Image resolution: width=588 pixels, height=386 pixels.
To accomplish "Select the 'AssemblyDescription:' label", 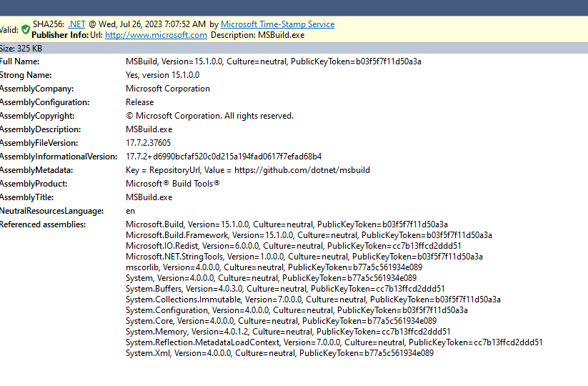I will point(41,129).
